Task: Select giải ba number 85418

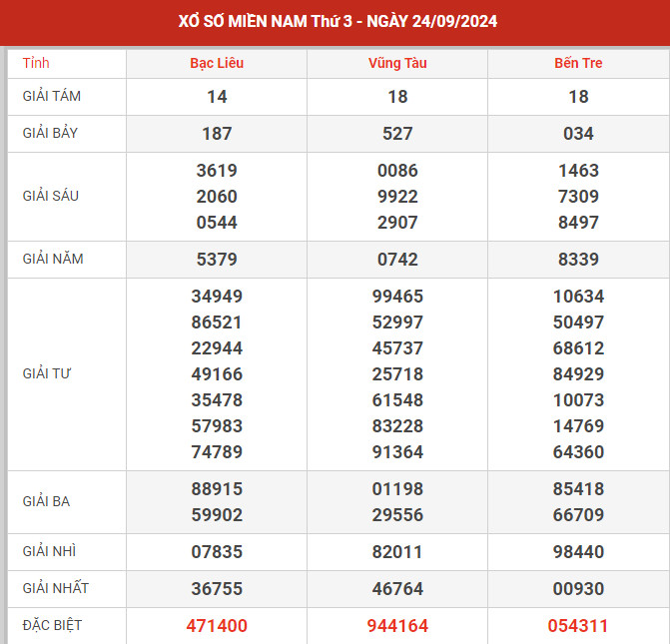Action: (578, 489)
